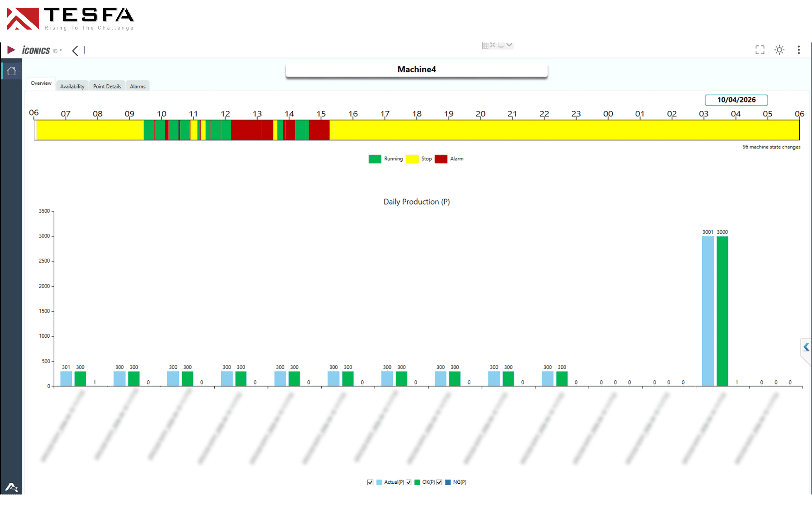Go back with the left chevron arrow

point(75,51)
